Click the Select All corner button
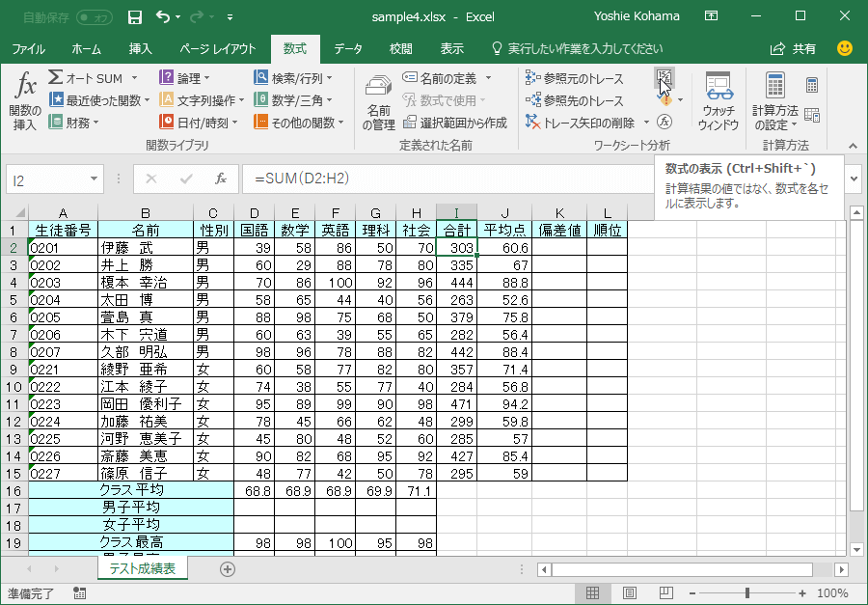Image resolution: width=868 pixels, height=605 pixels. (16, 212)
